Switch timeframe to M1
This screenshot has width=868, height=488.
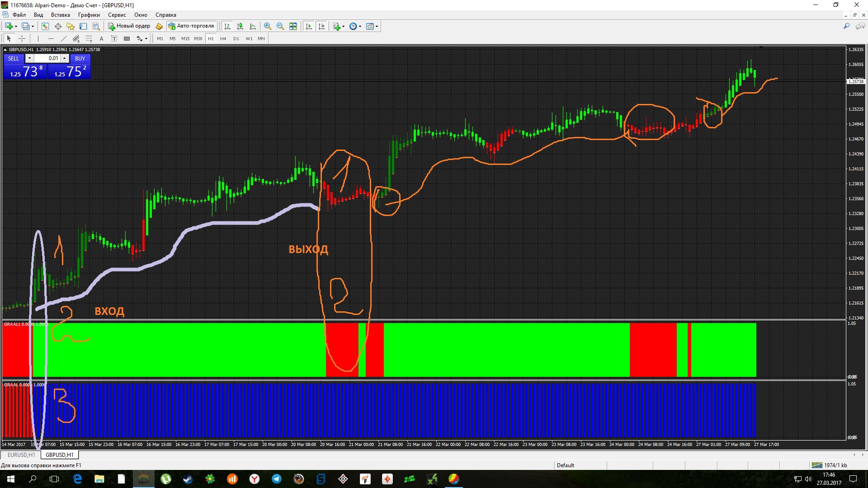click(160, 38)
